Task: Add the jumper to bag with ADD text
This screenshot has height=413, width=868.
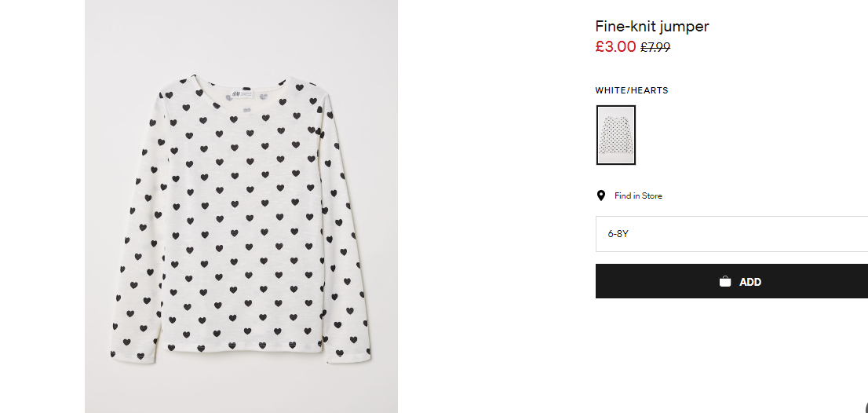Action: [x=750, y=282]
